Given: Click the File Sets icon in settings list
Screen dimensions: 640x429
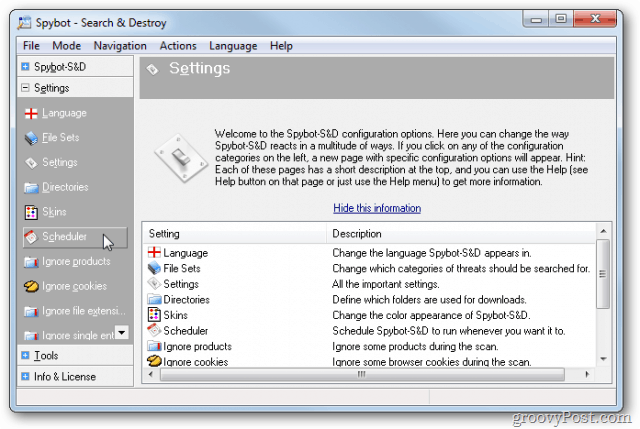Looking at the screenshot, I should (x=154, y=268).
